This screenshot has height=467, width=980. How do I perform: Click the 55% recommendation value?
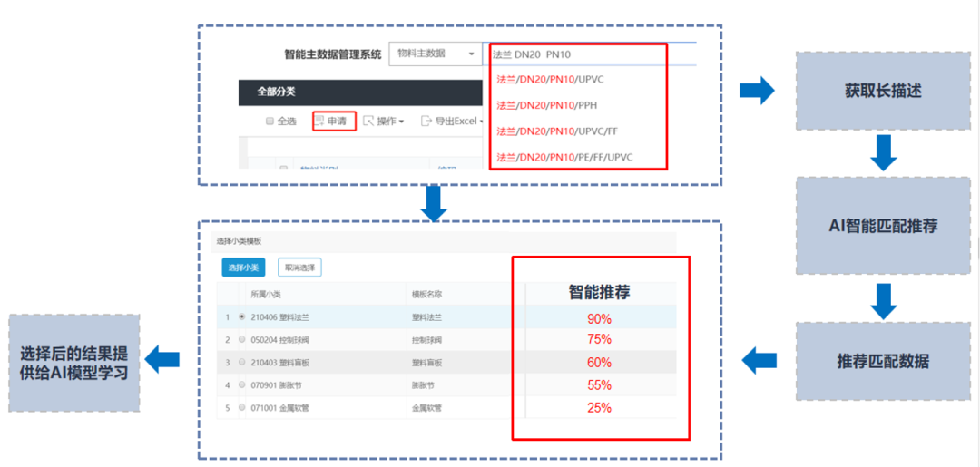599,385
